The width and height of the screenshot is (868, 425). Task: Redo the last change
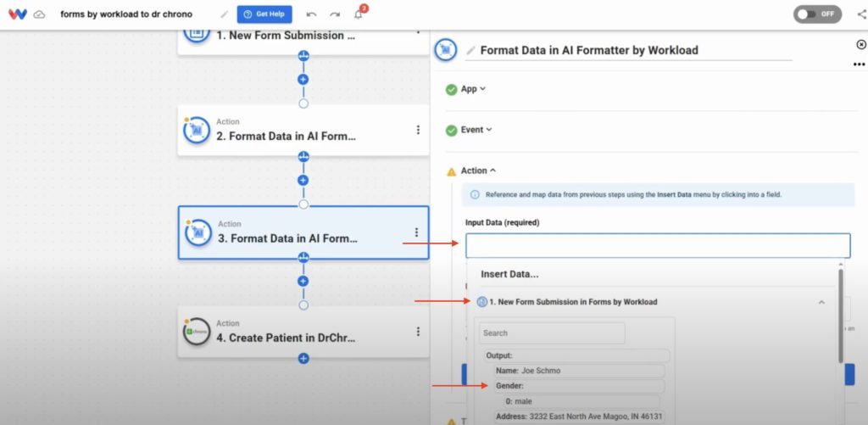(334, 14)
